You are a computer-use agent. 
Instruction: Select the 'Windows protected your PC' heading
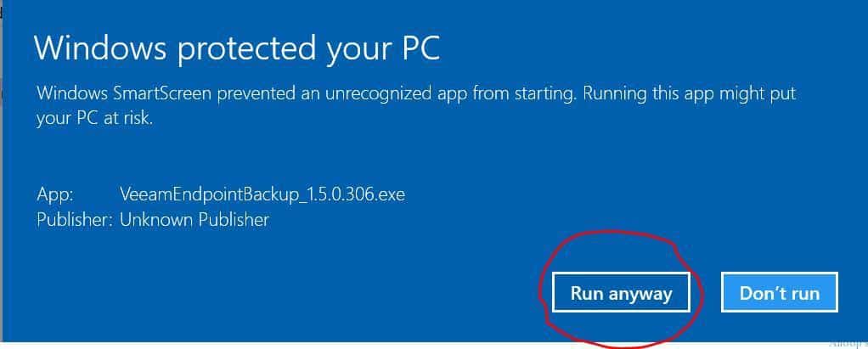coord(237,48)
